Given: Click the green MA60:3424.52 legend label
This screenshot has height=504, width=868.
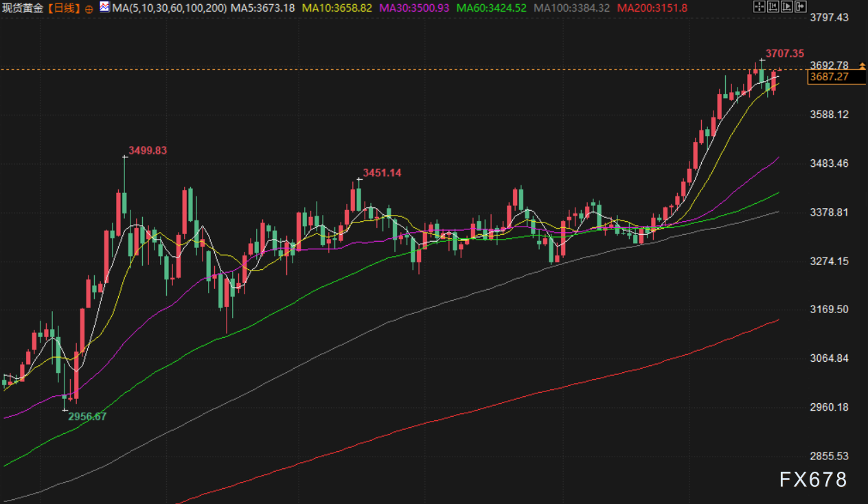Looking at the screenshot, I should (491, 8).
